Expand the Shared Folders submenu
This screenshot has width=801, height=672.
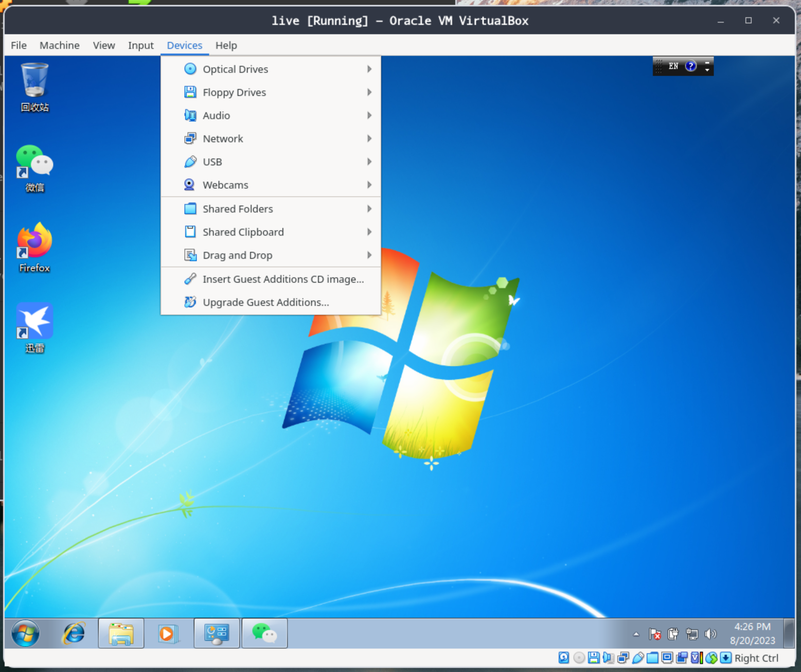click(x=271, y=209)
